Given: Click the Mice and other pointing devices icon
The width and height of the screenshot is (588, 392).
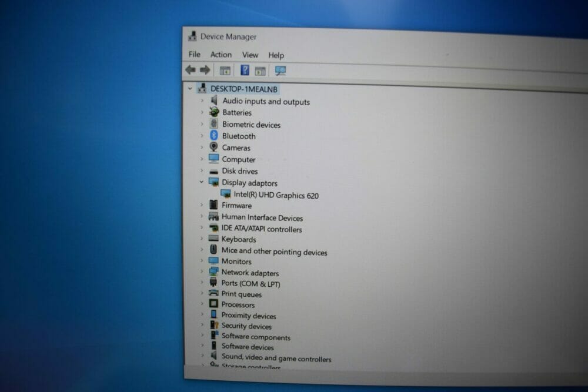Looking at the screenshot, I should [213, 250].
